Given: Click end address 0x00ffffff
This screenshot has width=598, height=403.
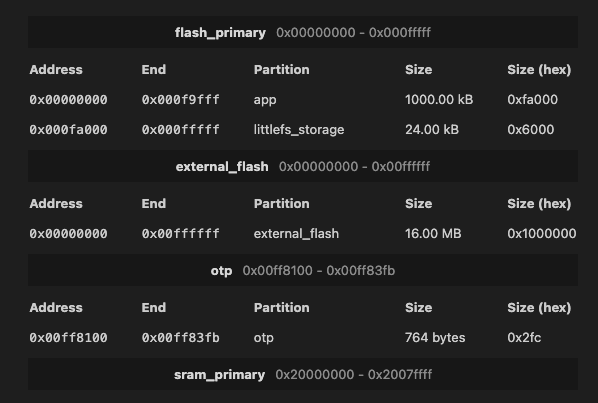Looking at the screenshot, I should 181,234.
